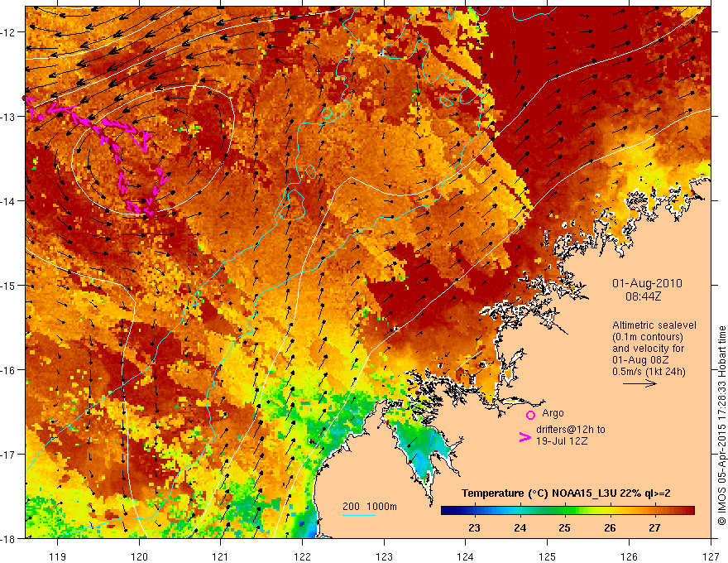Click the longitude 121 axis label
Screen dimensions: 728x563
221,556
